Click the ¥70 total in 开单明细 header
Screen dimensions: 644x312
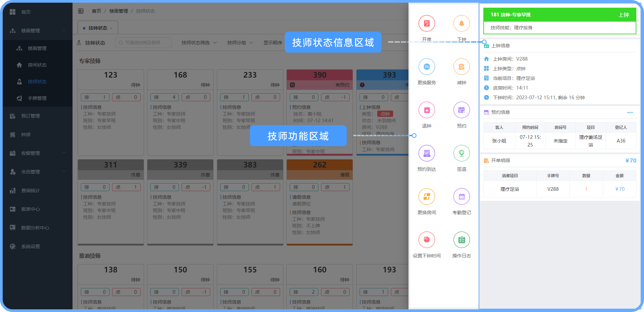click(x=631, y=160)
